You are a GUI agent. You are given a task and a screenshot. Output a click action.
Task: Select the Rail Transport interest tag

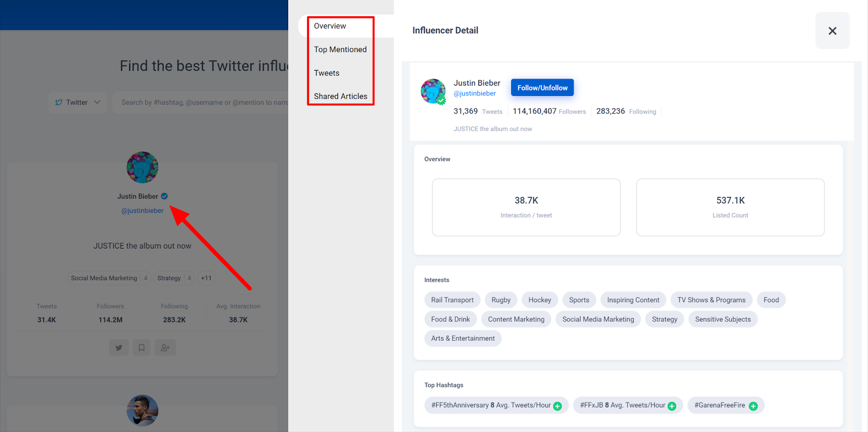pos(452,300)
